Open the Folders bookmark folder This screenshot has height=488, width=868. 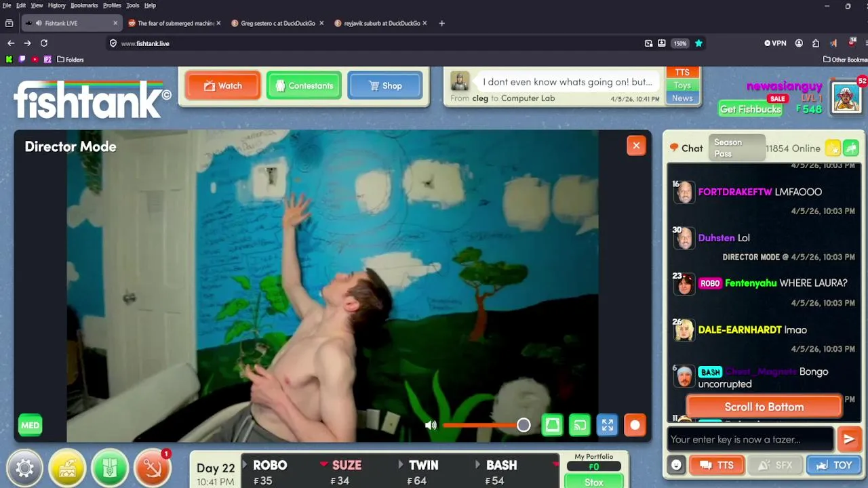tap(71, 60)
